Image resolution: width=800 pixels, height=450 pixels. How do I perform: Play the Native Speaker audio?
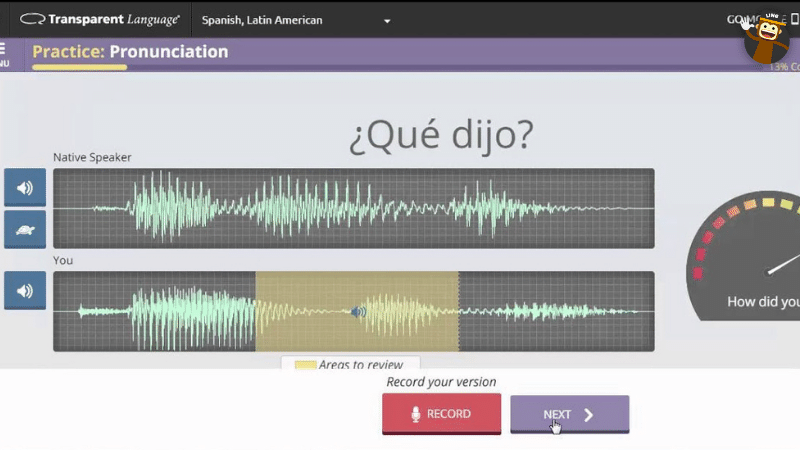25,188
